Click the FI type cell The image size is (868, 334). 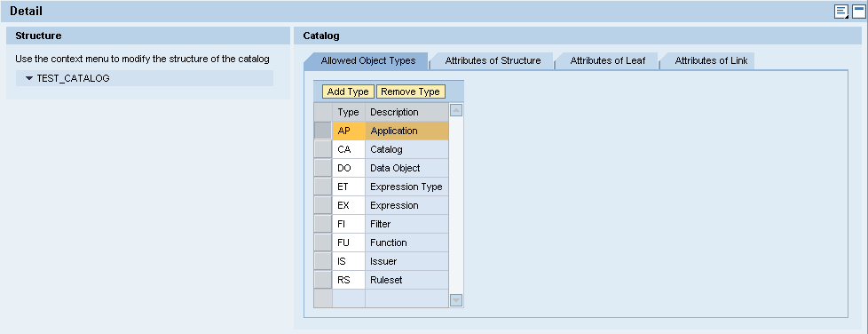pyautogui.click(x=349, y=224)
